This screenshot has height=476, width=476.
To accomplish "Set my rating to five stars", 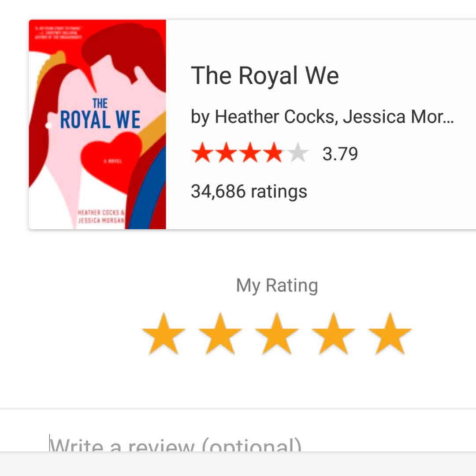I will (x=390, y=334).
